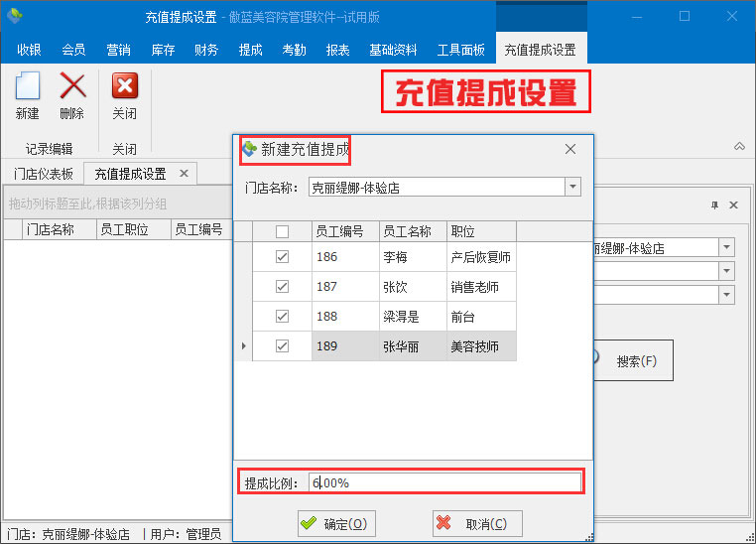
Task: Click the 取消(C) cancel button
Action: [476, 523]
